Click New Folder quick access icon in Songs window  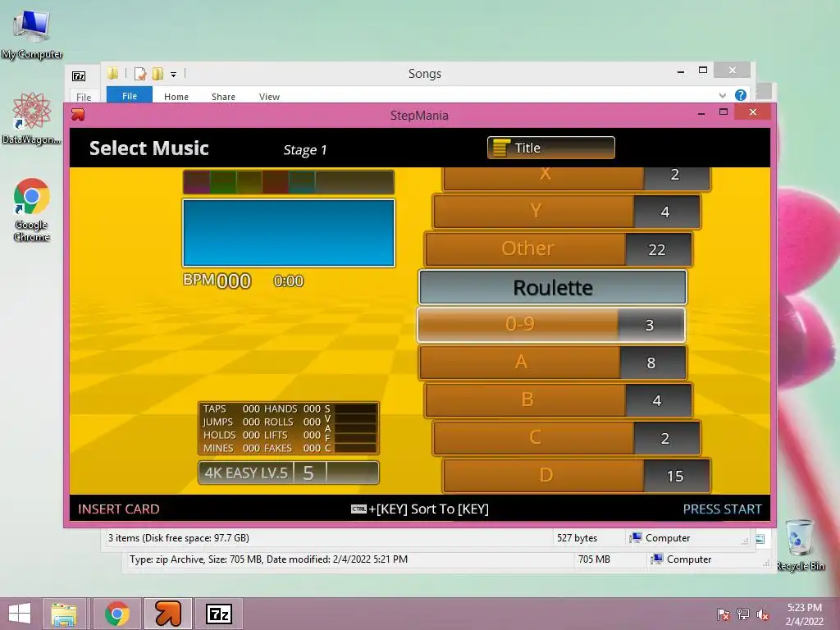(x=157, y=73)
